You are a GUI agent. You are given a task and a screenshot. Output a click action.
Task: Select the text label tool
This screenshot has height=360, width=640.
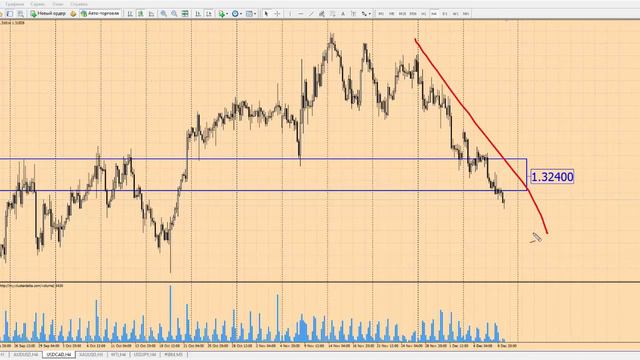pyautogui.click(x=353, y=13)
